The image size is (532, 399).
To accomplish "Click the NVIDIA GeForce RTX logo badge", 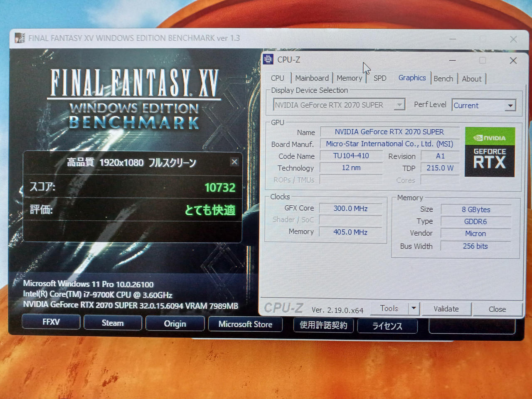I will tap(490, 152).
